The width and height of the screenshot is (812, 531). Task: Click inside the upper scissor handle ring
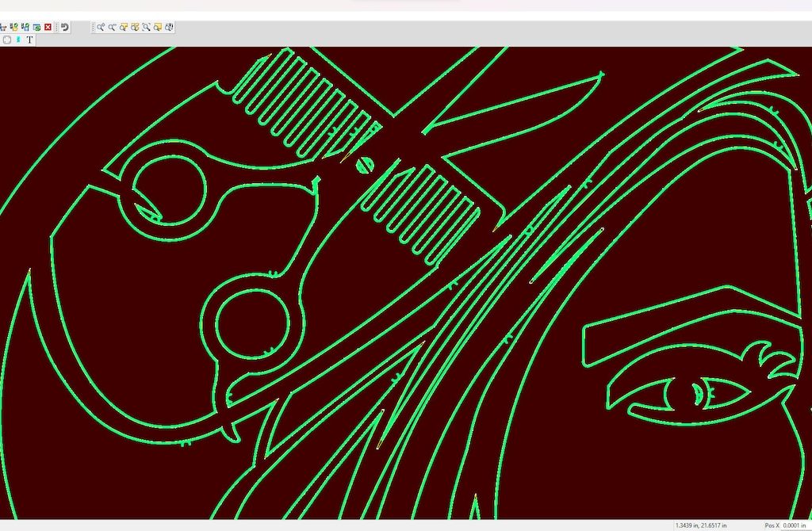(170, 189)
